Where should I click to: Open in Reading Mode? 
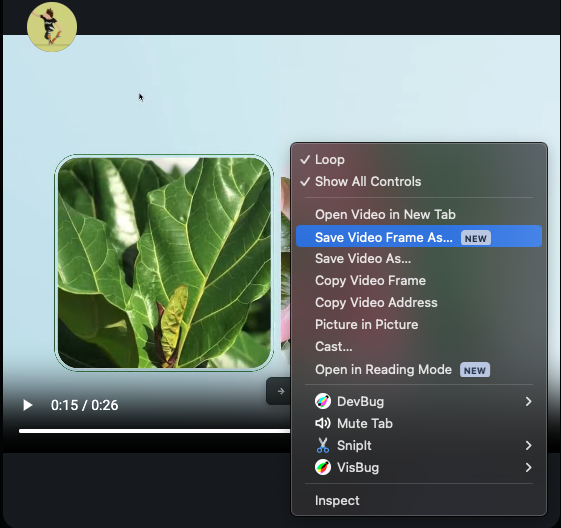tap(419, 369)
